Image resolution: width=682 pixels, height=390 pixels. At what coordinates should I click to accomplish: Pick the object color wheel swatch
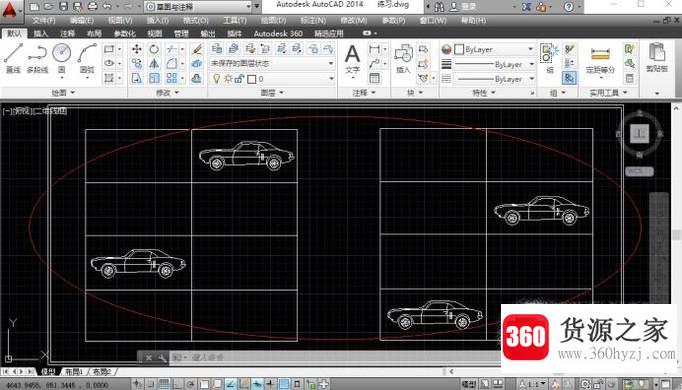[446, 49]
